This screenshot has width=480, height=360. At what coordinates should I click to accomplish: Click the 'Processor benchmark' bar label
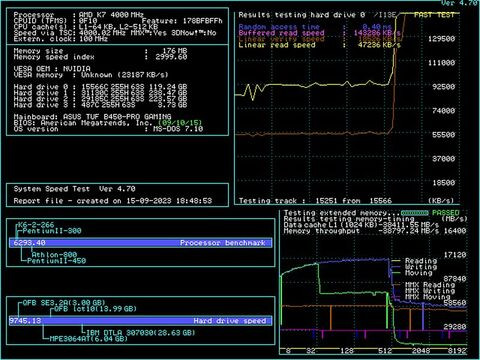[x=223, y=243]
